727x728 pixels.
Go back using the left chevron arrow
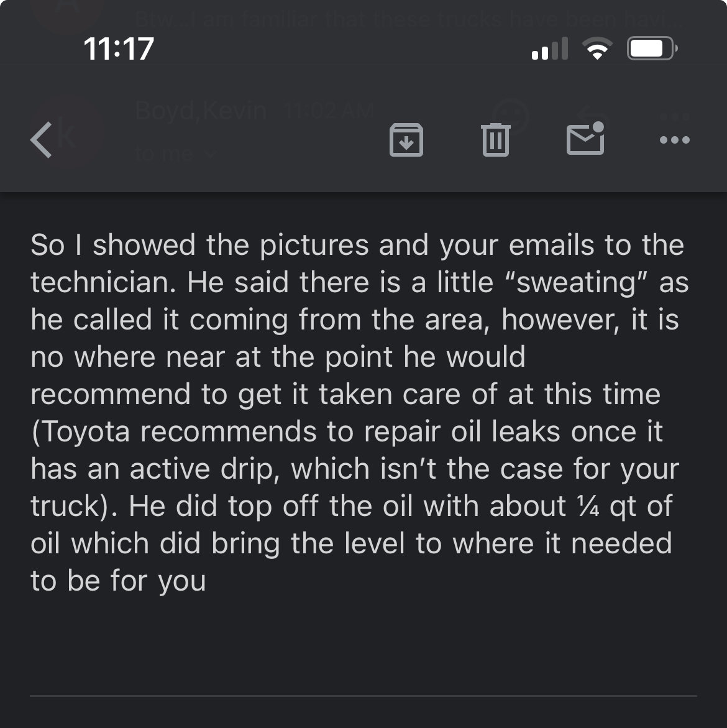tap(41, 141)
